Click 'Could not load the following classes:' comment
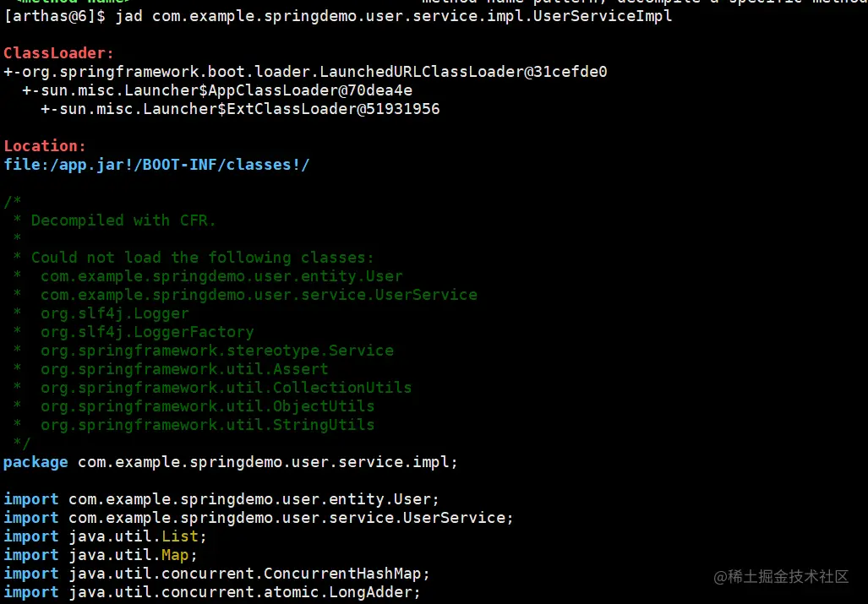 [194, 257]
